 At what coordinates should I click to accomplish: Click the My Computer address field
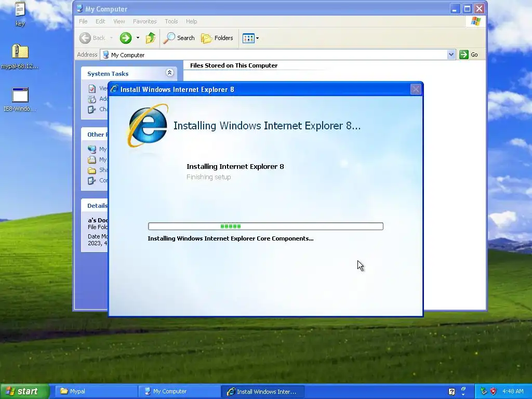[274, 55]
